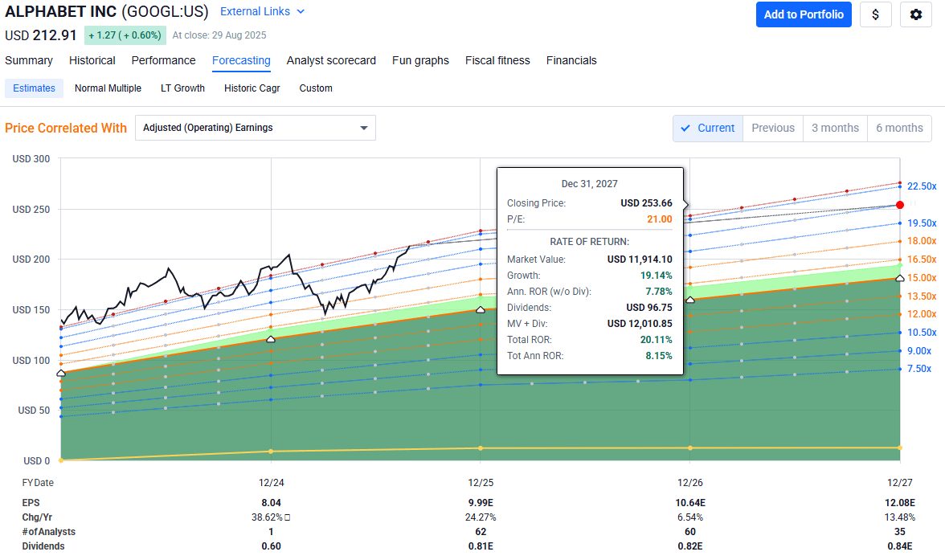Switch to the Historical tab
The image size is (945, 560).
click(92, 60)
